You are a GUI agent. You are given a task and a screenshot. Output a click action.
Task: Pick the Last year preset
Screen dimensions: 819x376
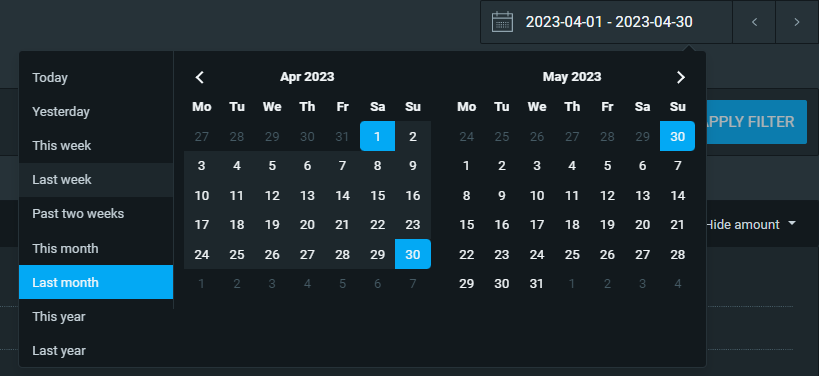(x=96, y=350)
